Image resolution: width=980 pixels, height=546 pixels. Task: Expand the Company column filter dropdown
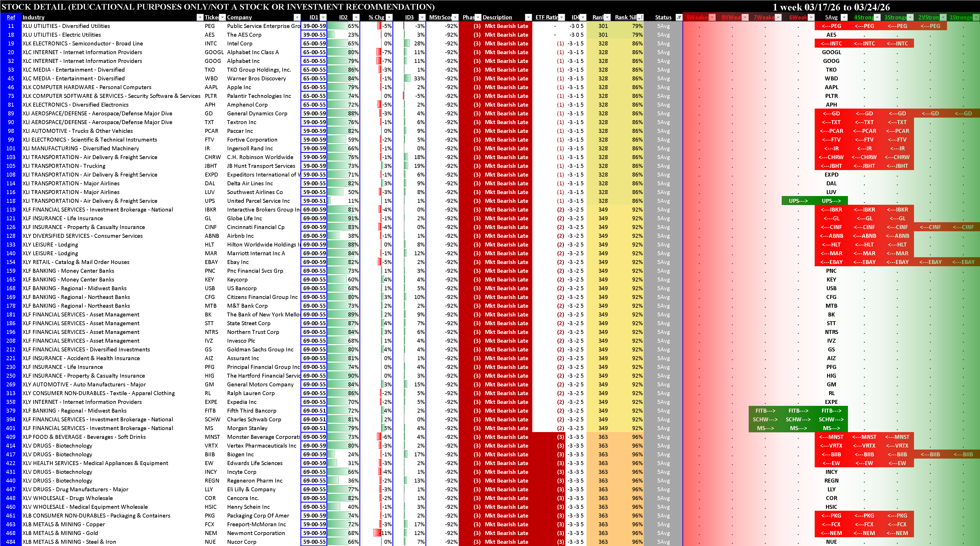pos(297,17)
